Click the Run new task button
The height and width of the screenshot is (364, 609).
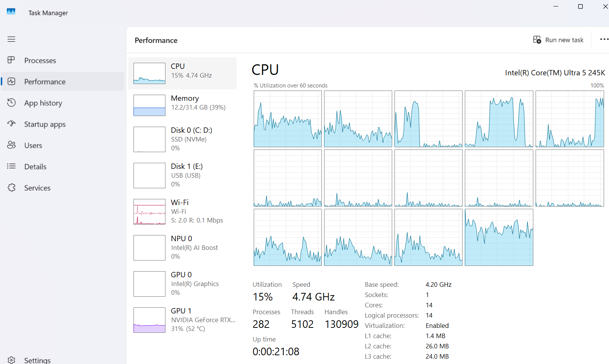(558, 40)
